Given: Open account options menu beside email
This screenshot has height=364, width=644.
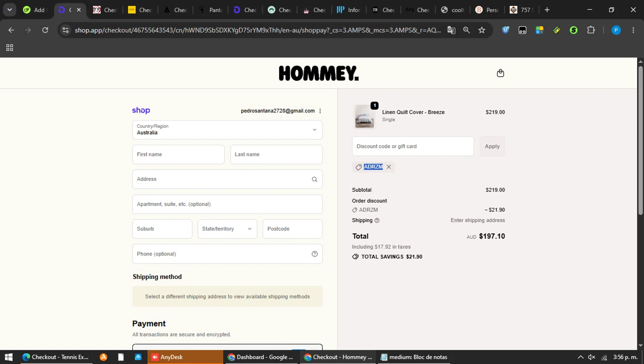Looking at the screenshot, I should (x=320, y=111).
